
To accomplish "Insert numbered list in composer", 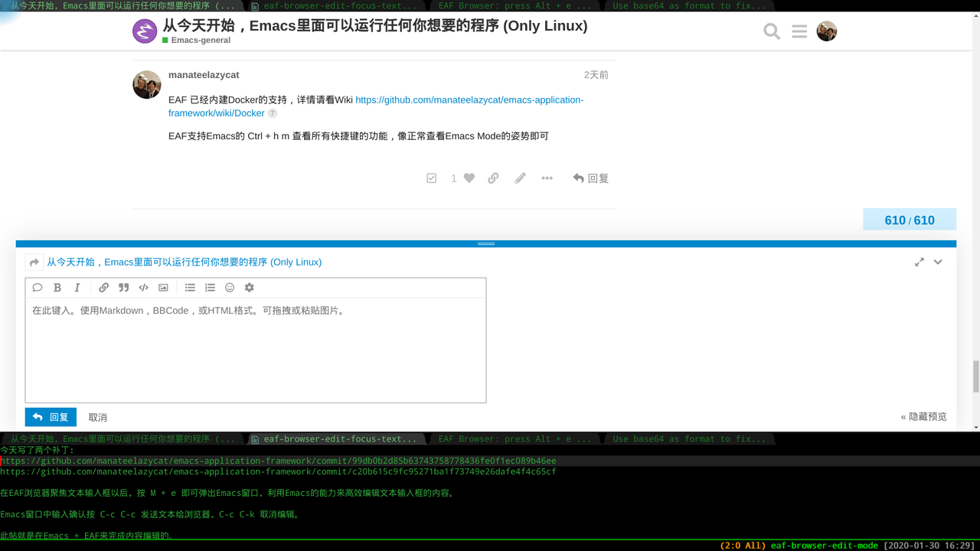I will (210, 288).
